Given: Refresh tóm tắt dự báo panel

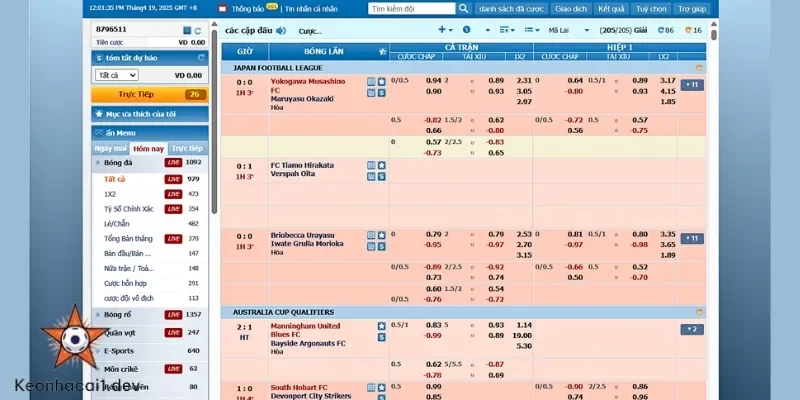Looking at the screenshot, I should (x=201, y=58).
